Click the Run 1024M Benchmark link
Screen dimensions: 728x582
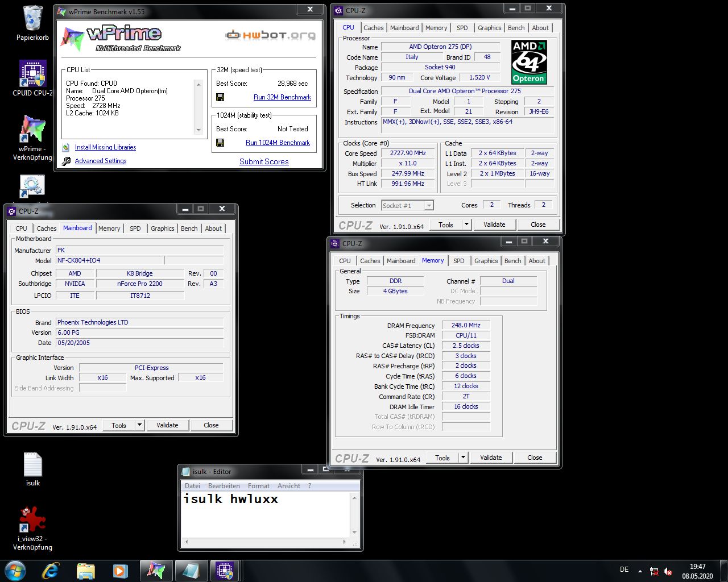coord(278,143)
